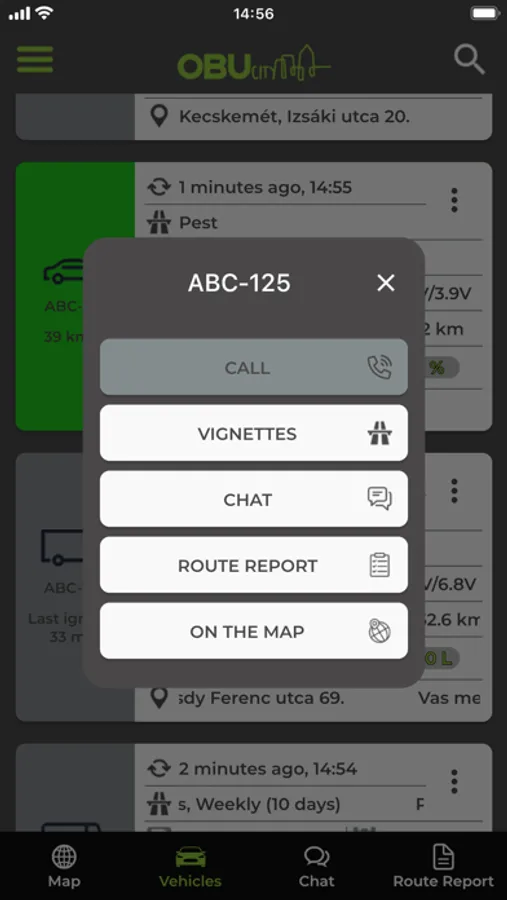Close the ABC-125 popup
Viewport: 507px width, 900px height.
click(x=386, y=282)
